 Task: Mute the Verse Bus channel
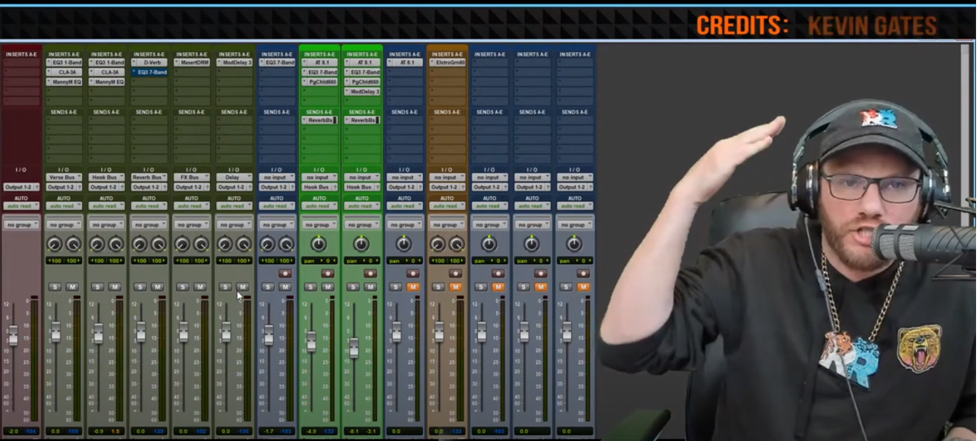pos(73,287)
